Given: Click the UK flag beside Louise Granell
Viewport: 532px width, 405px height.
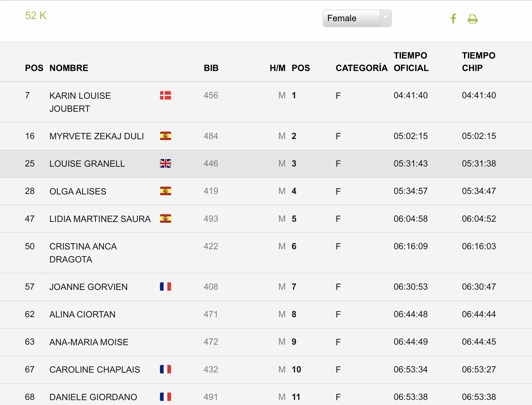Looking at the screenshot, I should (166, 163).
